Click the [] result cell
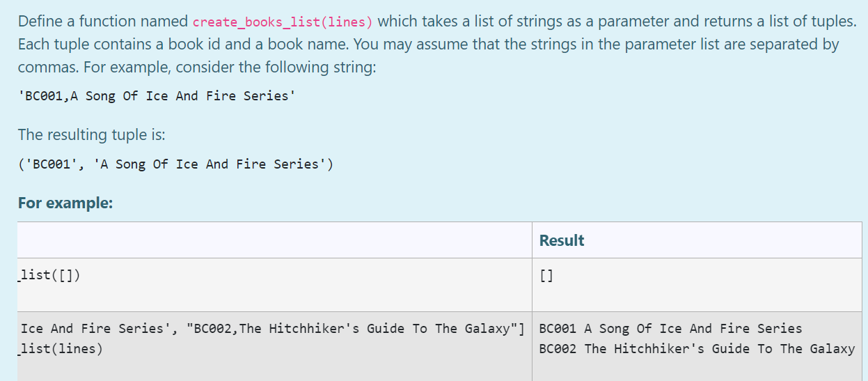Screen dimensions: 868x381 [x=546, y=276]
